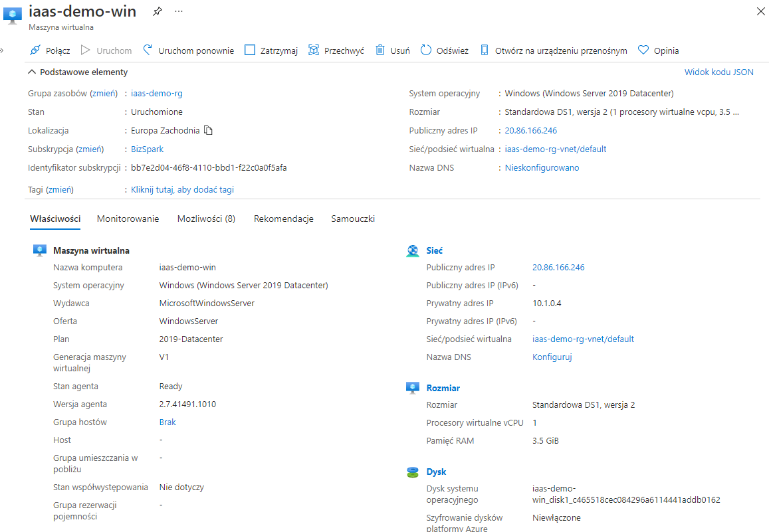Open the BizSpark subscription link
The image size is (769, 532).
tap(147, 149)
